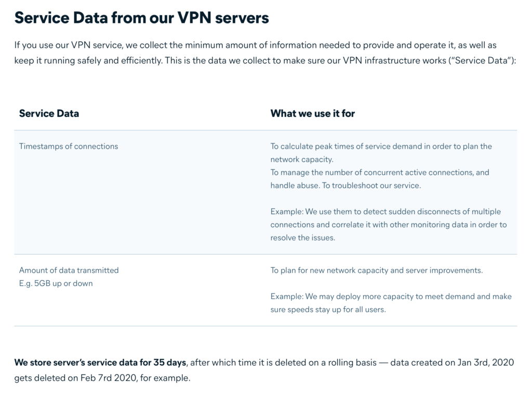The image size is (532, 394).
Task: Click 'To plan for new network capacity' sentence
Action: pos(376,270)
